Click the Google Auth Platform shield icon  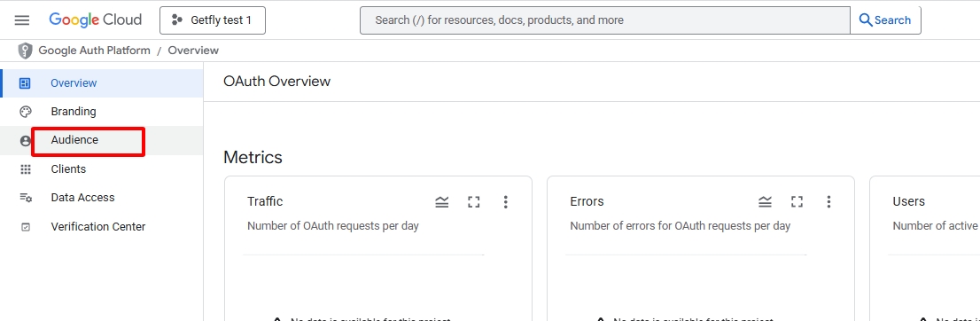(x=25, y=51)
